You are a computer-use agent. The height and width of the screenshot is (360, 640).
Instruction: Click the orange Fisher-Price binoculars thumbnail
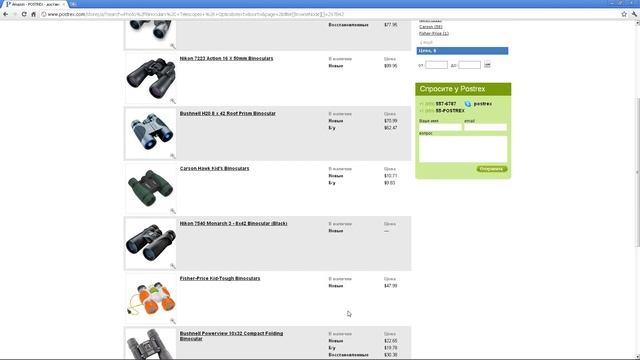[x=151, y=298]
